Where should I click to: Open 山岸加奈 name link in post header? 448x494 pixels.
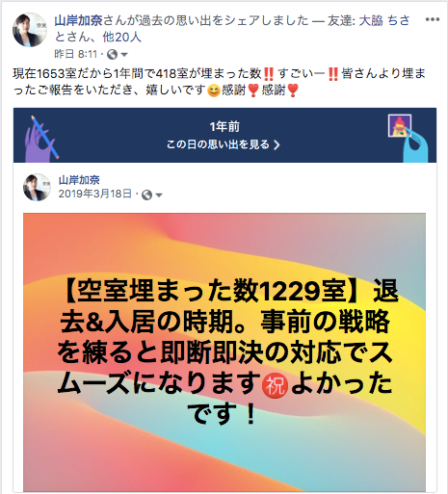click(x=78, y=20)
